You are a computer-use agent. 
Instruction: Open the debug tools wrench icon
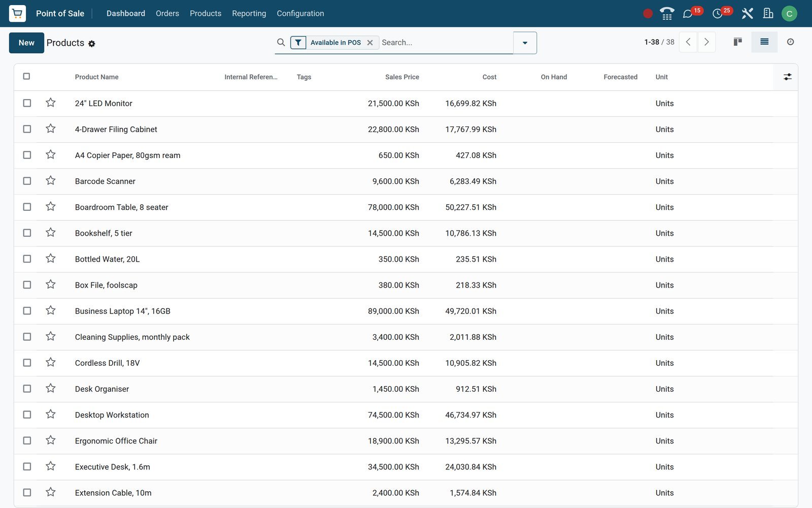[747, 13]
